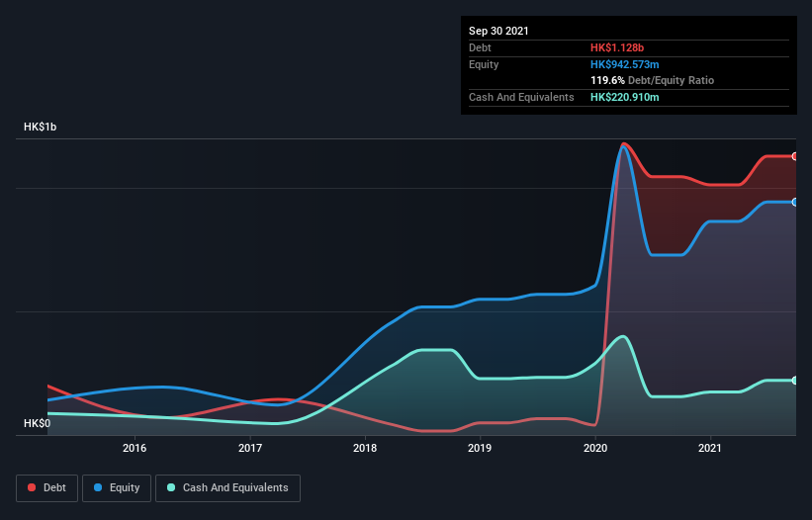Select the red Debt end-point marker

[x=795, y=156]
